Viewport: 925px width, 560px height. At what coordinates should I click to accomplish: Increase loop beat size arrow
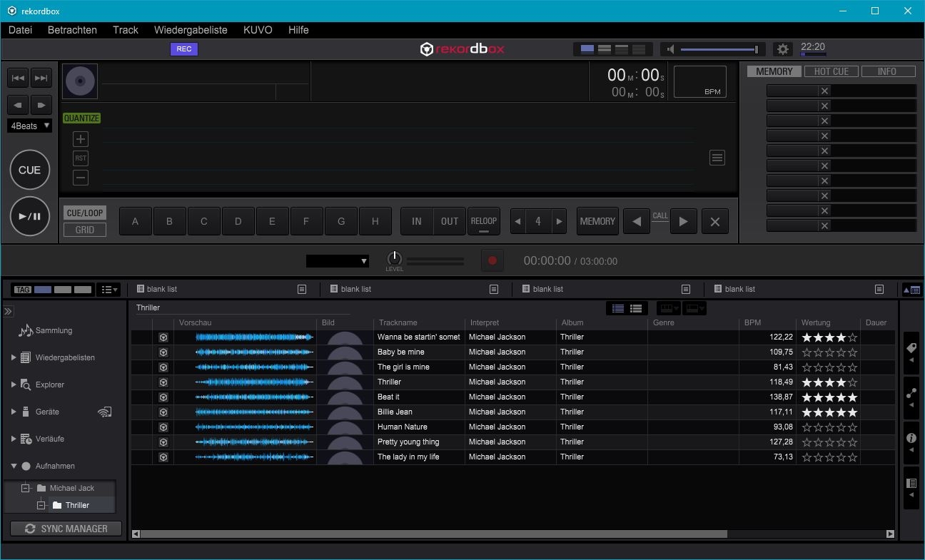(560, 221)
